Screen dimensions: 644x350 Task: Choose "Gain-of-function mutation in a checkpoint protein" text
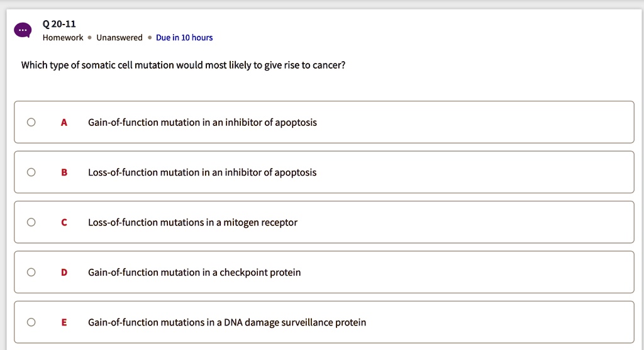tap(194, 273)
